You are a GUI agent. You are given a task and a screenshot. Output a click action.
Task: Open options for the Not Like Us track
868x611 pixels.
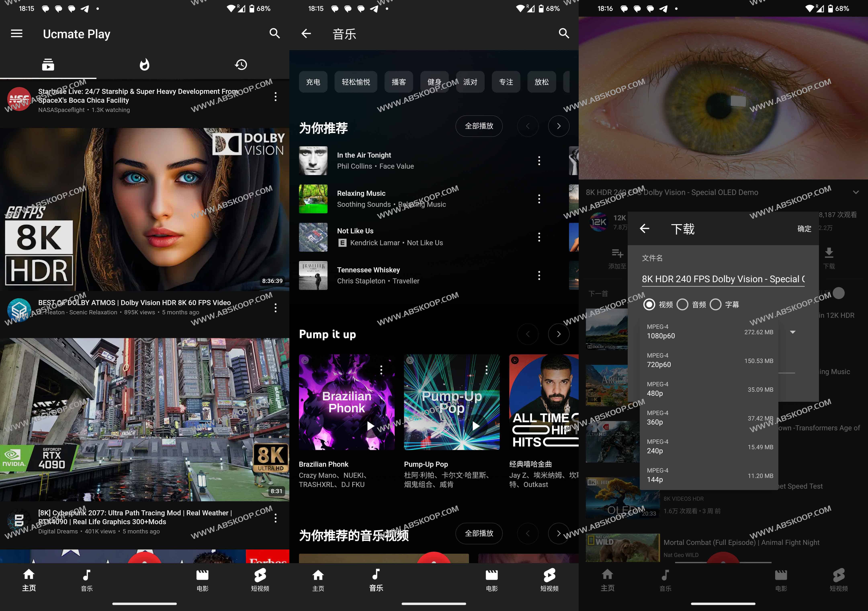tap(539, 237)
